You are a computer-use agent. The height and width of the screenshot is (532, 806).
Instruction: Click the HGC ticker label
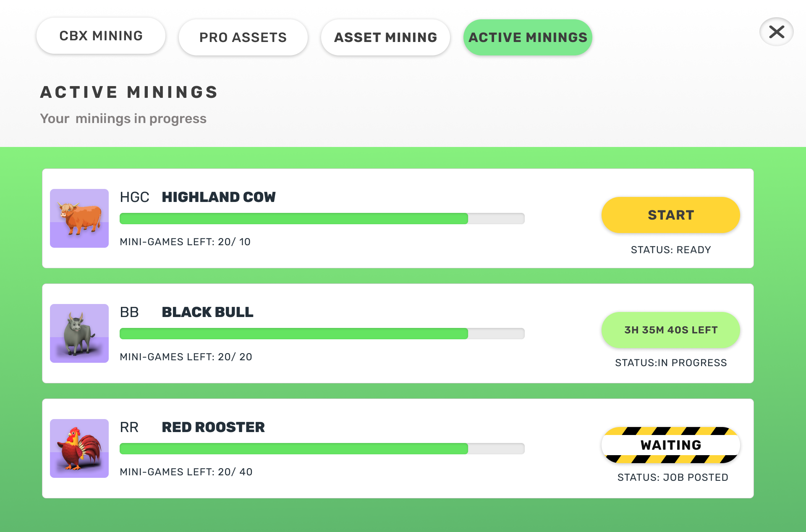134,197
